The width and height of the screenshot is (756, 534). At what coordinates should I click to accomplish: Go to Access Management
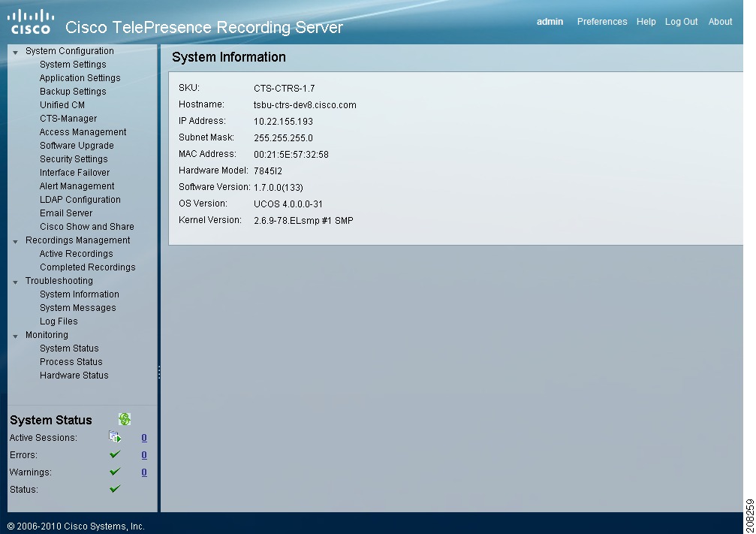tap(83, 131)
